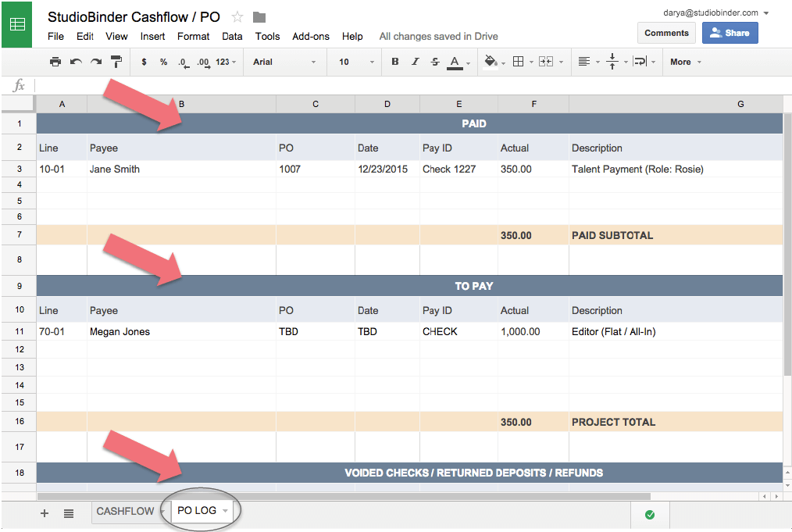The width and height of the screenshot is (792, 532).
Task: Apply strikethrough formatting
Action: (x=434, y=62)
